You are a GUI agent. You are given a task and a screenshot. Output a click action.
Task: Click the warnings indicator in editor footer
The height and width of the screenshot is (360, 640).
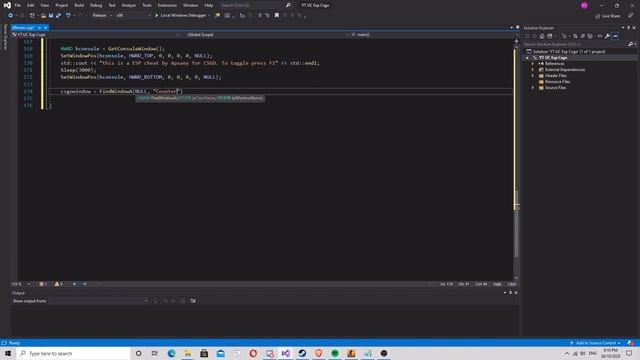click(58, 284)
